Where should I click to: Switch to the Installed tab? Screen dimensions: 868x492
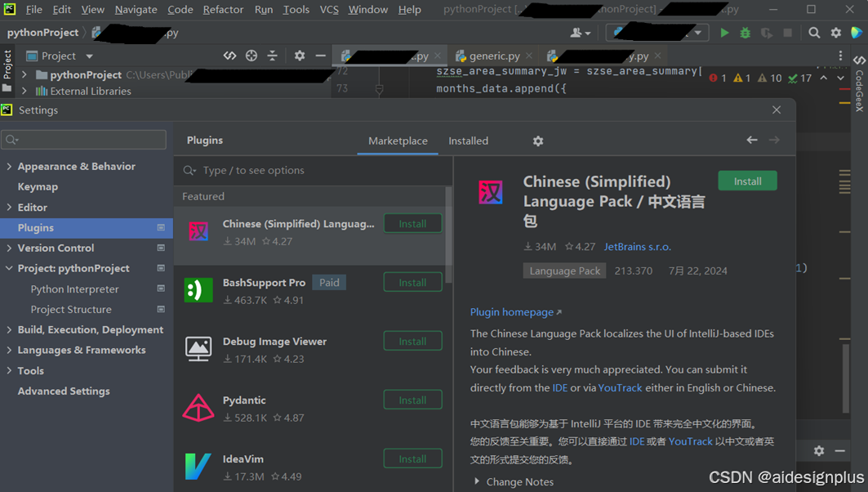(x=469, y=141)
